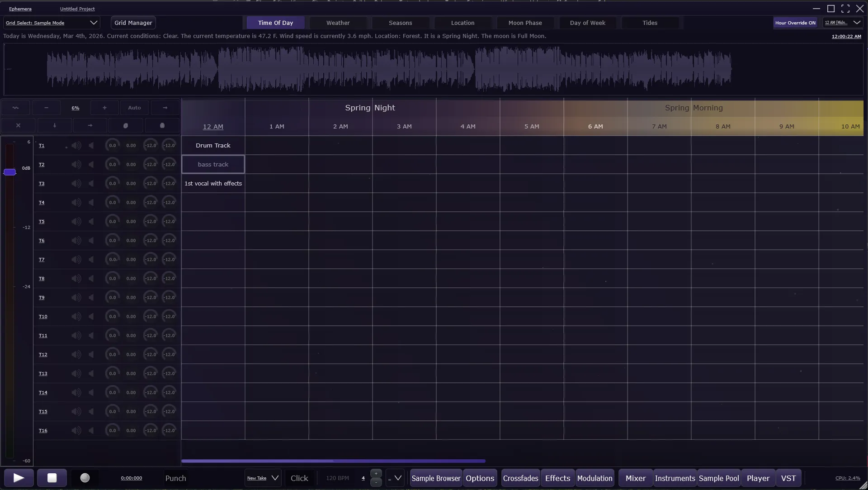The height and width of the screenshot is (490, 868).
Task: Click the down arrow tool icon
Action: click(54, 125)
